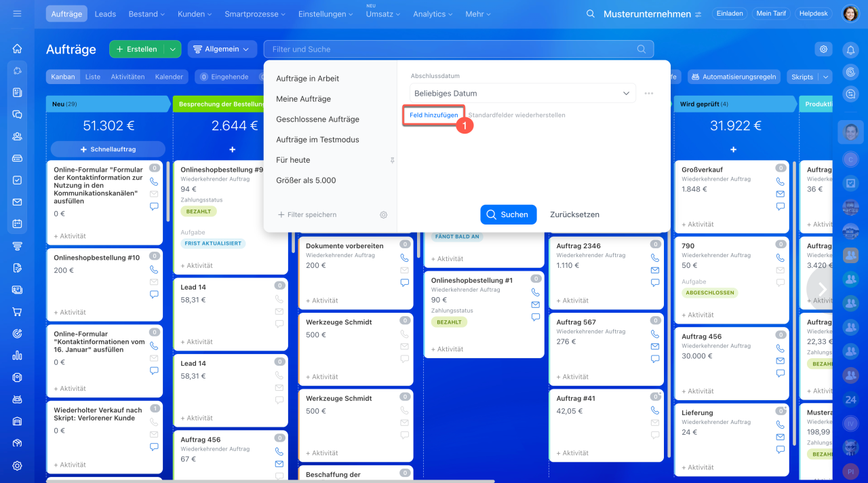
Task: Click the Mein Tarif button
Action: 771,14
